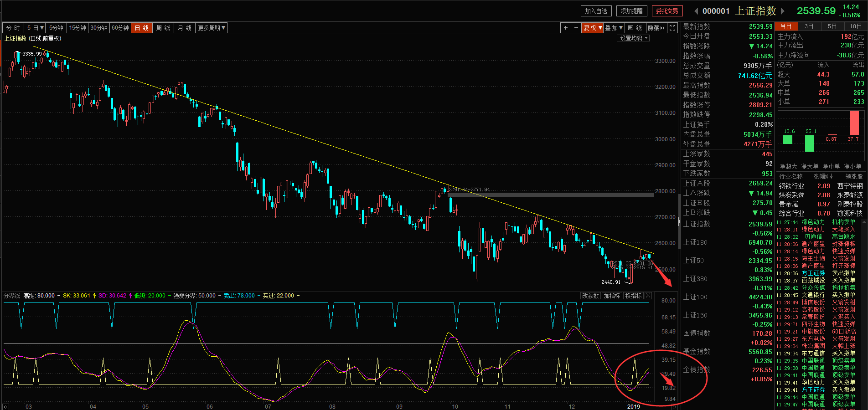Select 国债指数 row
Screen dimensions: 868x410
tap(728, 338)
